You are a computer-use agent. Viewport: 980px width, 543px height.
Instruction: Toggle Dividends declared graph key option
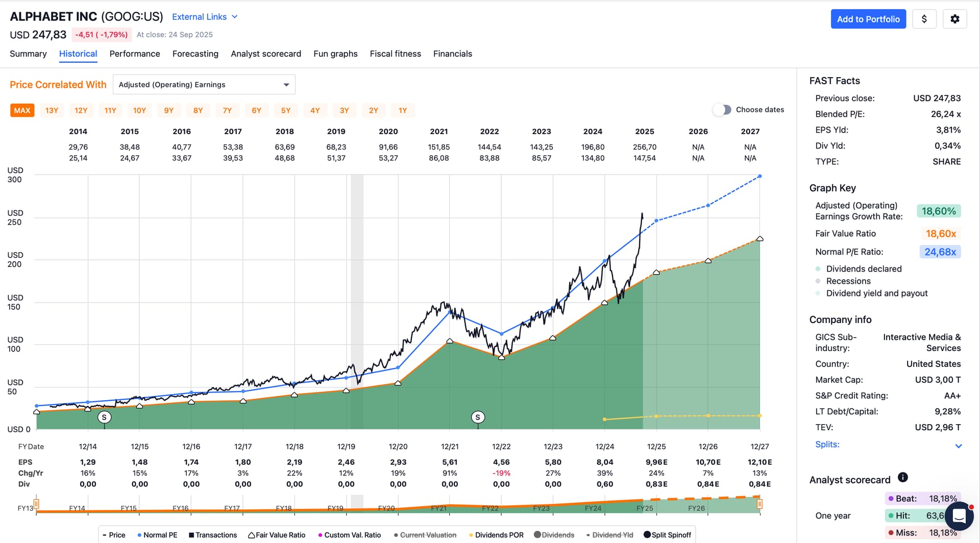coord(863,269)
